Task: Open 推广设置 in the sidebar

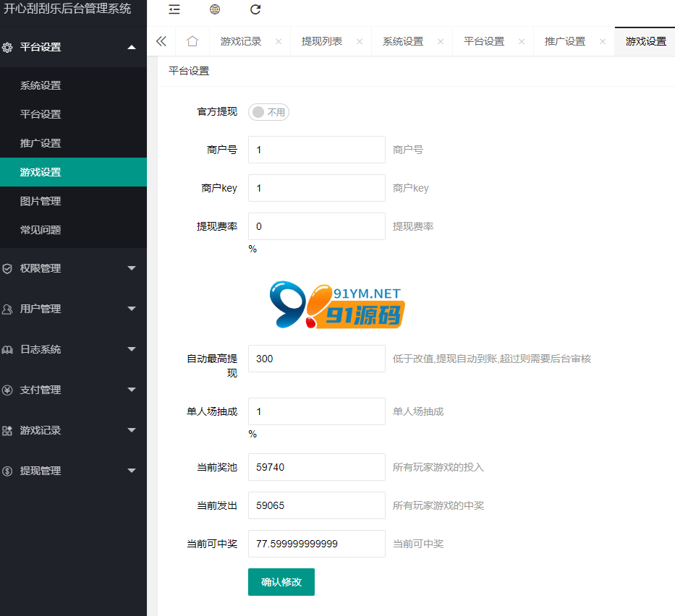Action: pos(73,143)
